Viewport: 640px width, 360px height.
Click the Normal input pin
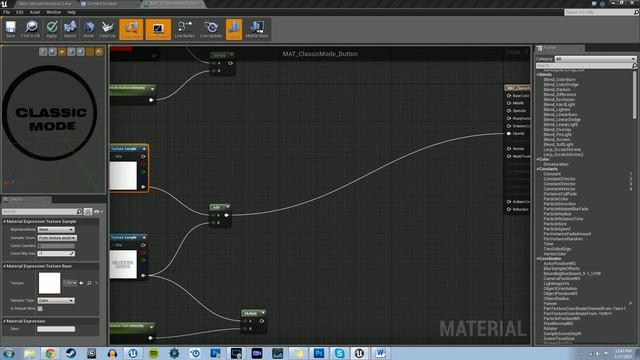pyautogui.click(x=509, y=149)
